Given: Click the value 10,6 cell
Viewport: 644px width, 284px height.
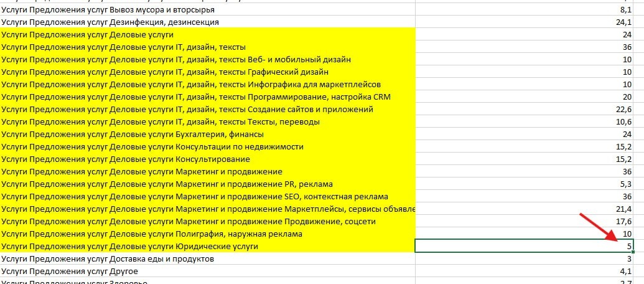Looking at the screenshot, I should [525, 121].
